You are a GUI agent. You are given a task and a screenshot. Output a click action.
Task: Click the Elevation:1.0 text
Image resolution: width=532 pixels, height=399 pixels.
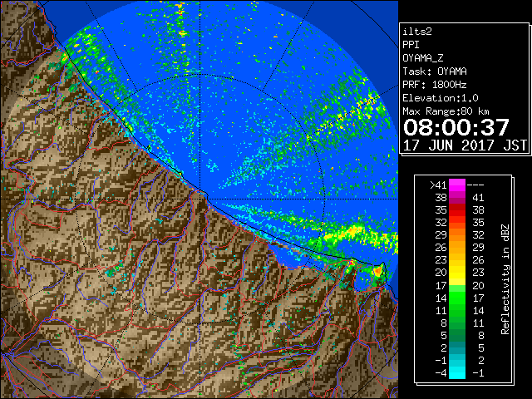tap(441, 98)
